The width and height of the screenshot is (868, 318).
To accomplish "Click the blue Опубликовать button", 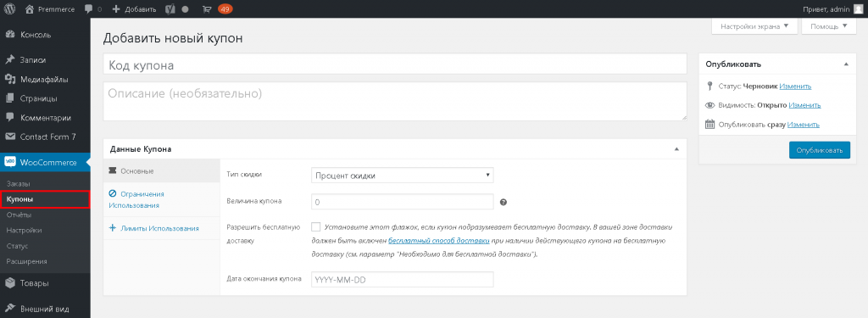I will coord(820,150).
